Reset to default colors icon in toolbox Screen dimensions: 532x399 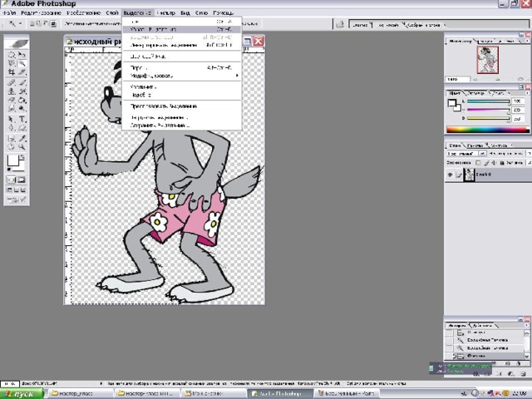click(x=9, y=169)
